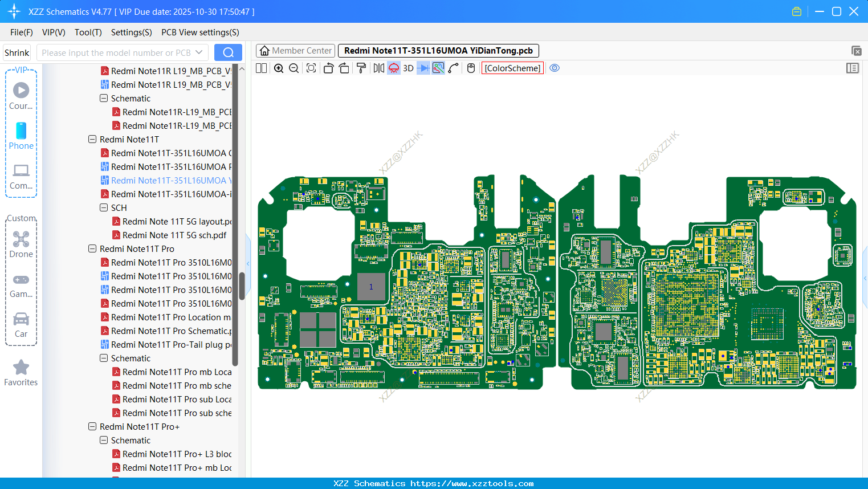Switch to the dual-pane split view
Viewport: 868px width, 489px height.
point(261,68)
